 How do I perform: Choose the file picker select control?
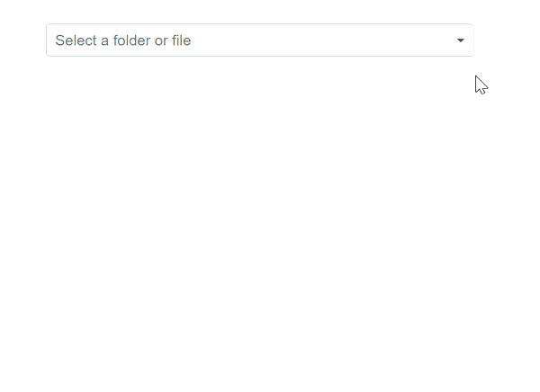click(x=260, y=40)
